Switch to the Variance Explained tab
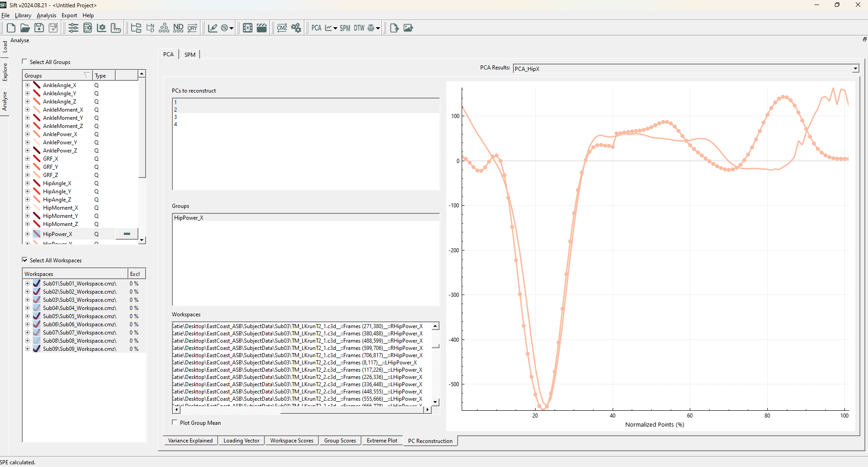Image resolution: width=868 pixels, height=467 pixels. coord(190,440)
